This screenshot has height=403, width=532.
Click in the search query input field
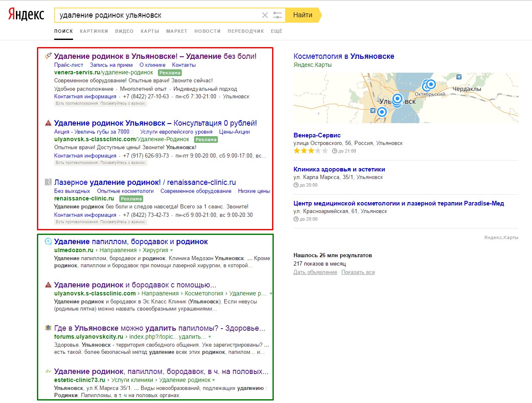(x=157, y=15)
